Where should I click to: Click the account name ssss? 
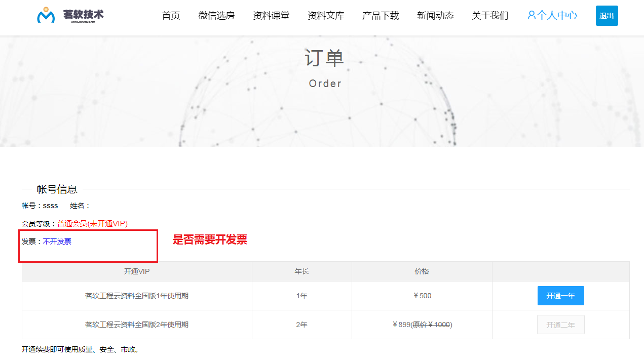[x=50, y=206]
